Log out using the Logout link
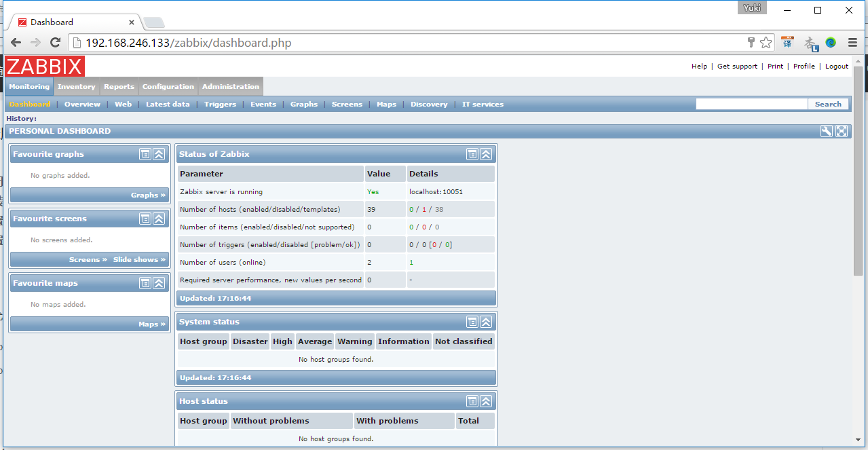868x450 pixels. [x=837, y=67]
